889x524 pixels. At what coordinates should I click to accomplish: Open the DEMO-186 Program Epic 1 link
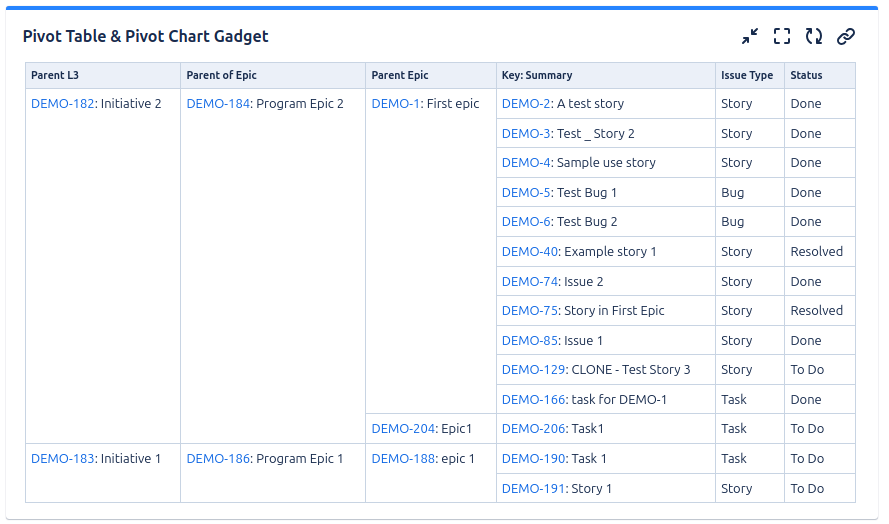[x=218, y=459]
